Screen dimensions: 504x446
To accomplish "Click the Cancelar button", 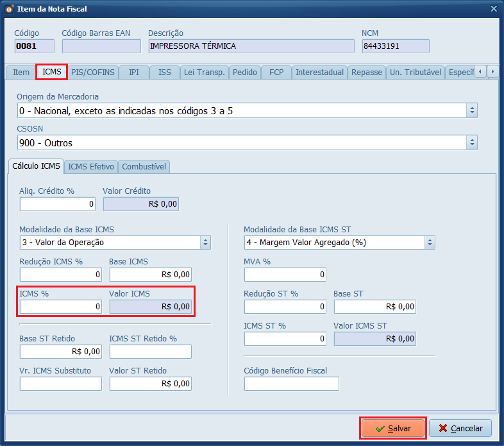I will click(x=460, y=428).
